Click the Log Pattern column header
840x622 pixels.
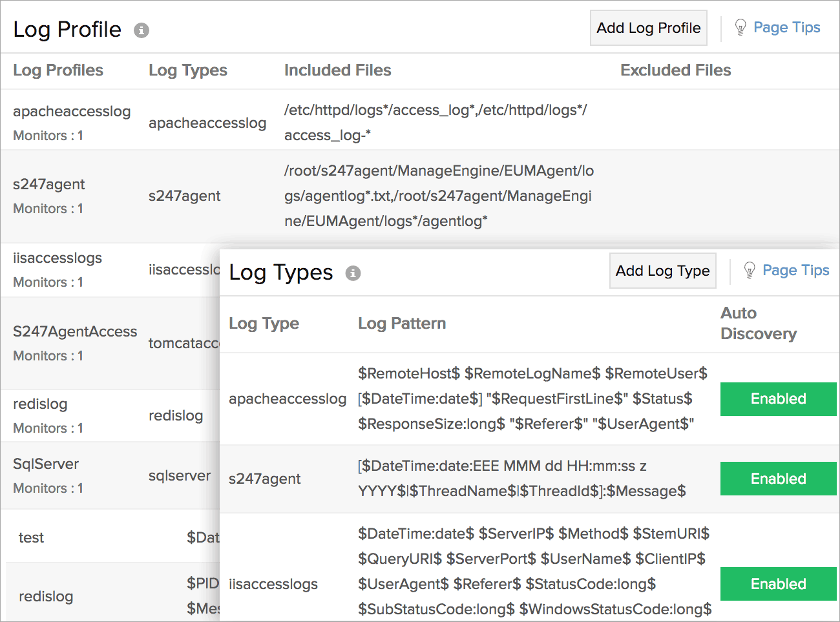point(401,324)
